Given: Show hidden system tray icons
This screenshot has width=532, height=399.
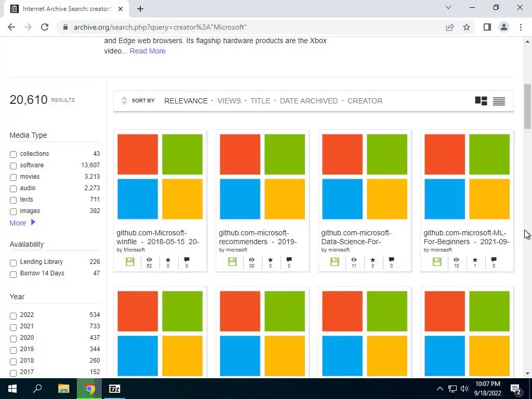Looking at the screenshot, I should point(440,389).
